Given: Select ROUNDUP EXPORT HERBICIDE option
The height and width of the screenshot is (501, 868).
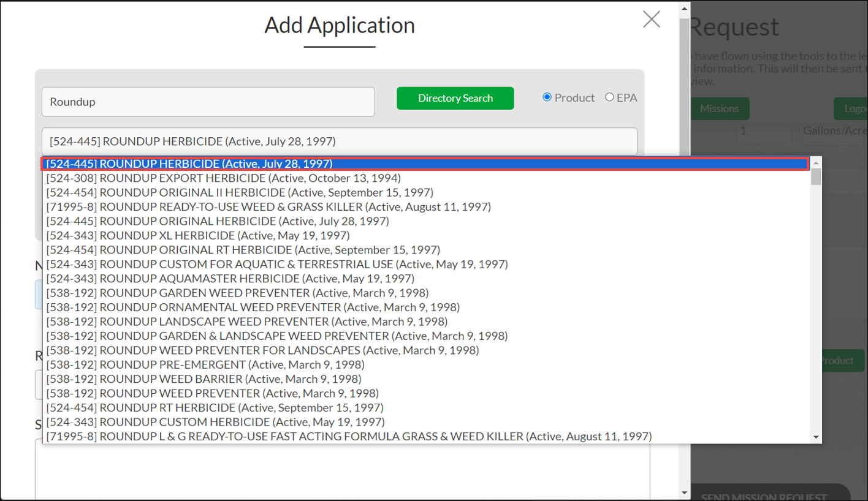Looking at the screenshot, I should point(426,178).
